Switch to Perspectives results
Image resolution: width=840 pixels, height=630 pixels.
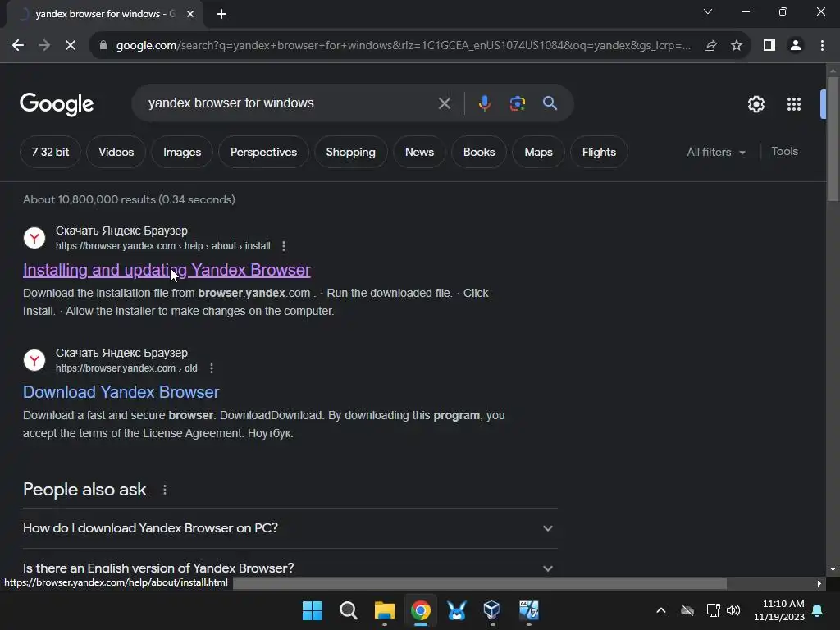pyautogui.click(x=263, y=152)
